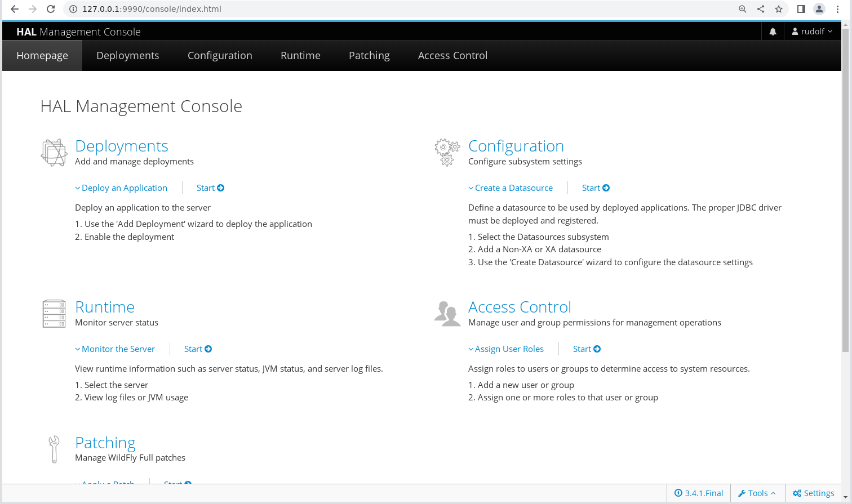Click the HAL Management Console page title
852x504 pixels.
[x=141, y=106]
